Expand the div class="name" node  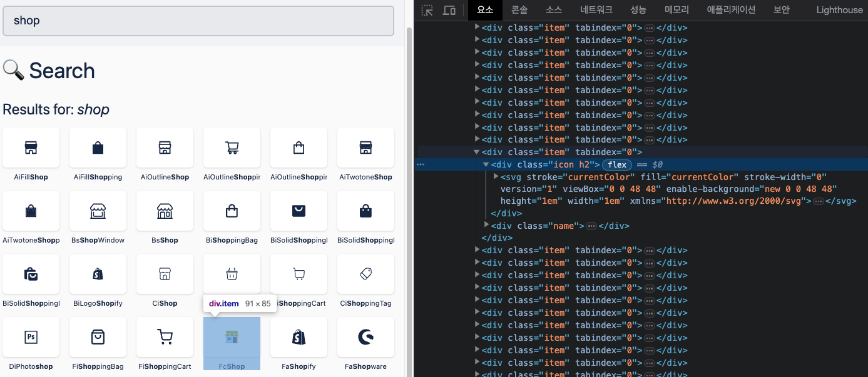click(x=487, y=224)
